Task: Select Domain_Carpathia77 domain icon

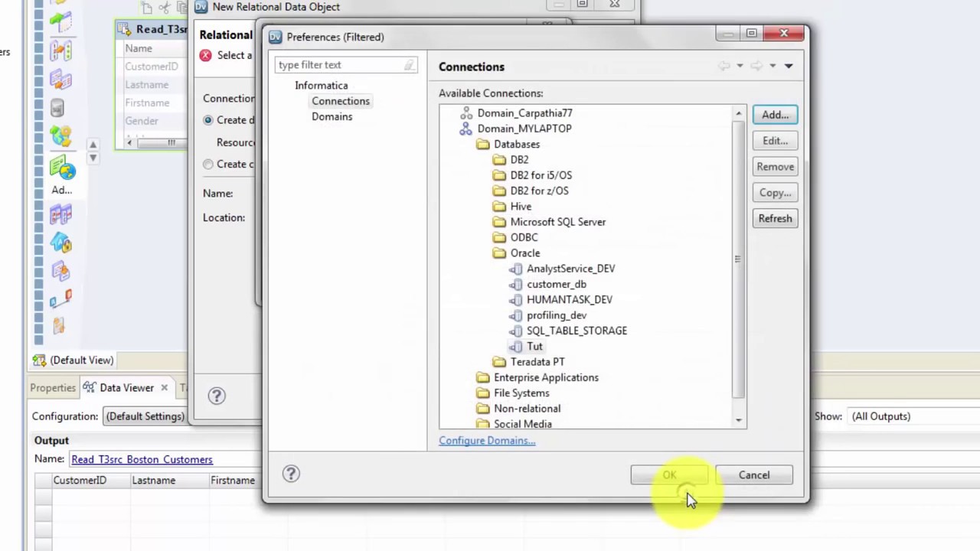Action: [465, 113]
